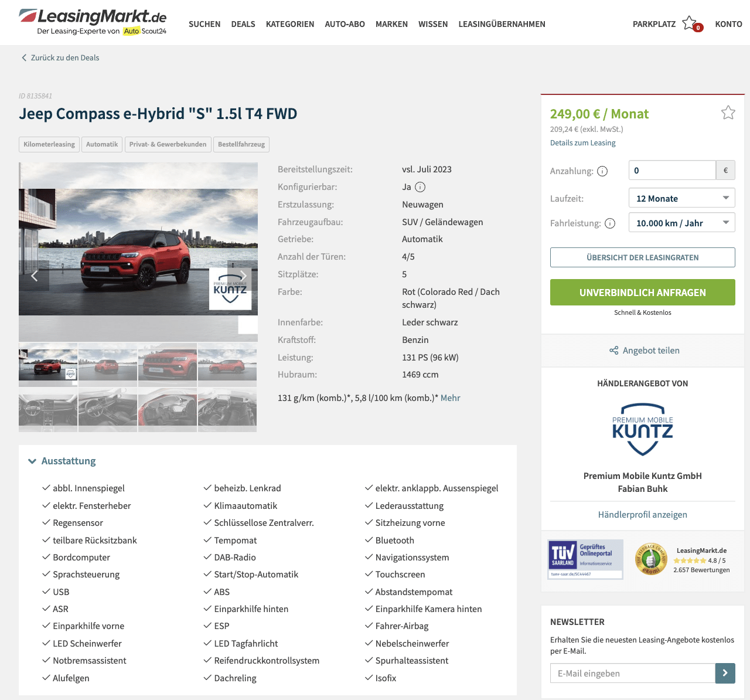Select the fourth top-row side-view thumbnail
This screenshot has width=750, height=700.
[227, 365]
